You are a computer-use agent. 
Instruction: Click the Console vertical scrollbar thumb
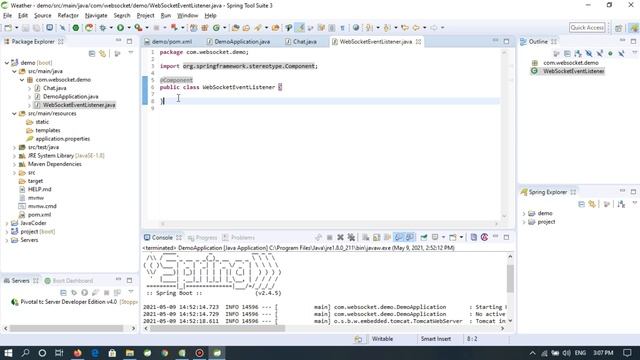click(x=510, y=278)
